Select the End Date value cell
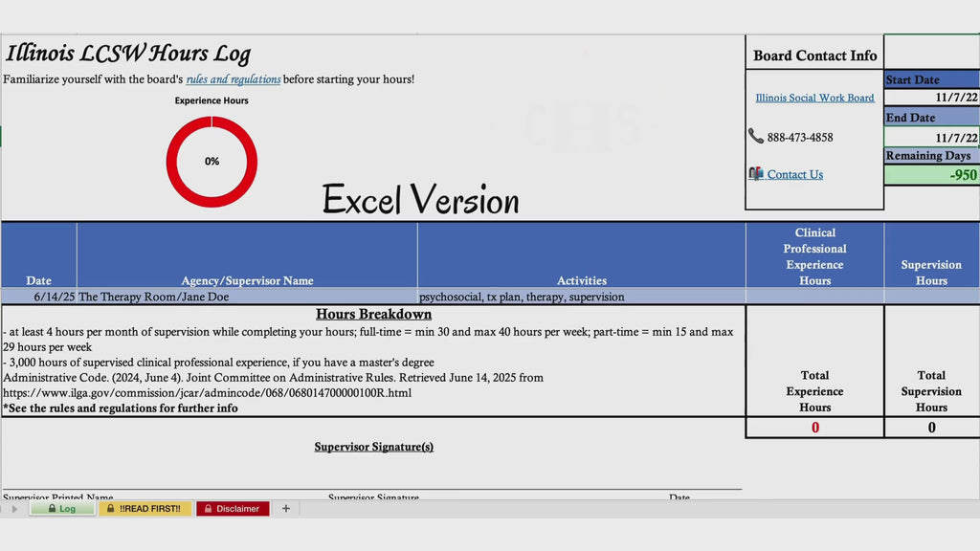Screen dimensions: 980x551 (x=932, y=137)
